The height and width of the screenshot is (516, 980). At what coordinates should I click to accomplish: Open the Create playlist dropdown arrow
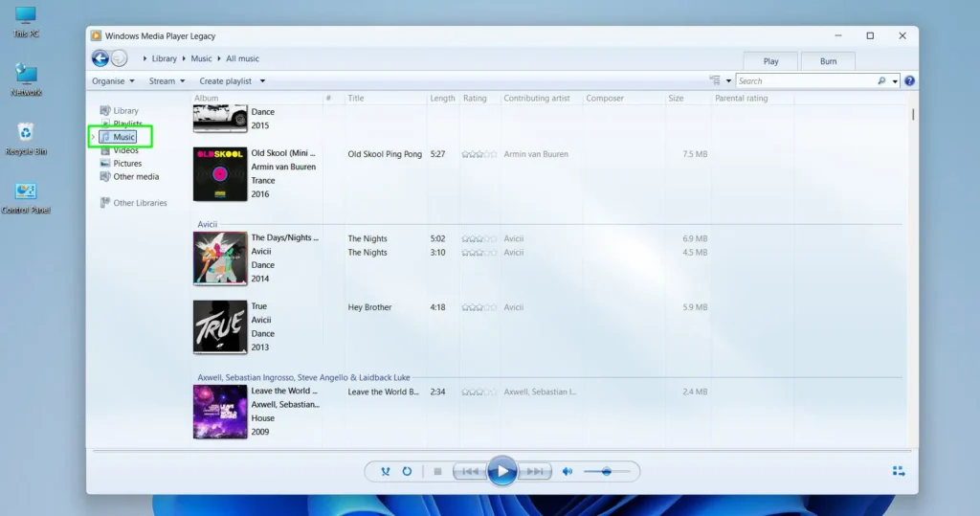point(262,80)
